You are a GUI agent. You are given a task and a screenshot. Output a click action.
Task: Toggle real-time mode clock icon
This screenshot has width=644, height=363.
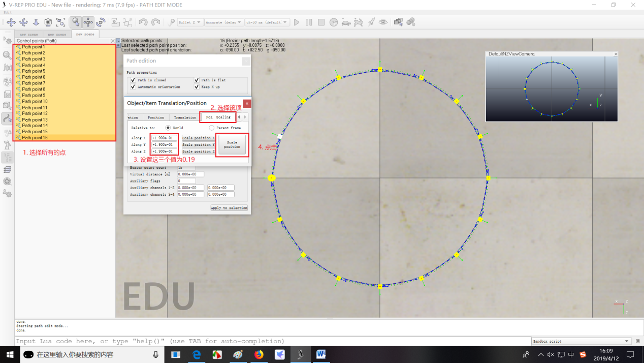coord(334,22)
